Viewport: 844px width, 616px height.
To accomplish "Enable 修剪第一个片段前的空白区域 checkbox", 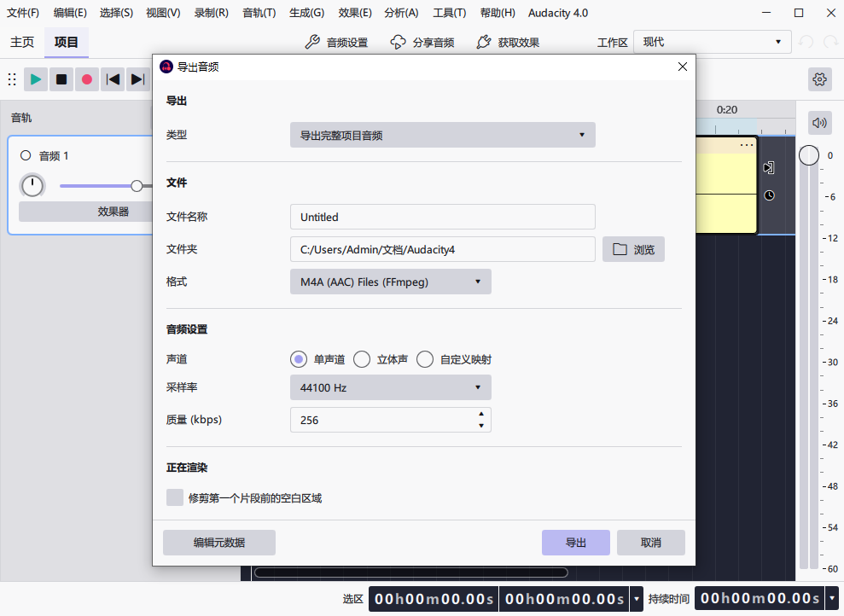I will [x=175, y=497].
